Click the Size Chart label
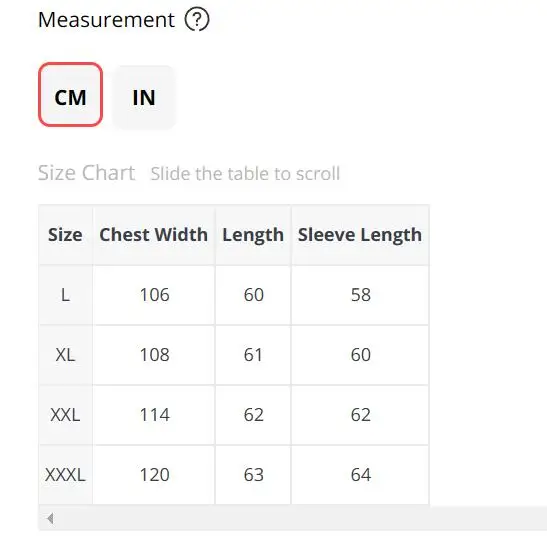Image resolution: width=547 pixels, height=539 pixels. 86,173
